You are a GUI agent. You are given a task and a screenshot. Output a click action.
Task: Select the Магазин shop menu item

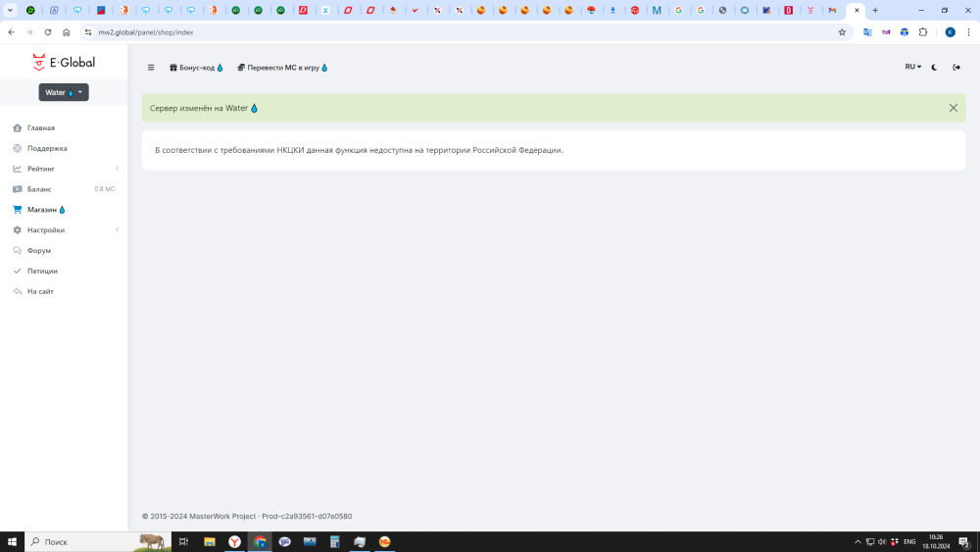(x=45, y=210)
